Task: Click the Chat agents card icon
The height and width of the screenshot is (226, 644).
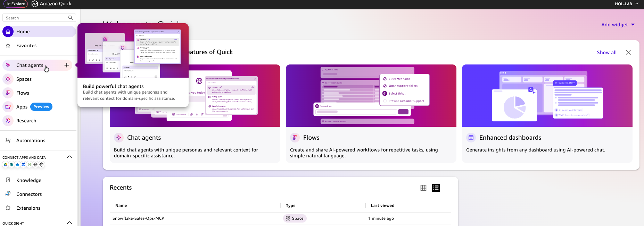Action: pyautogui.click(x=119, y=138)
